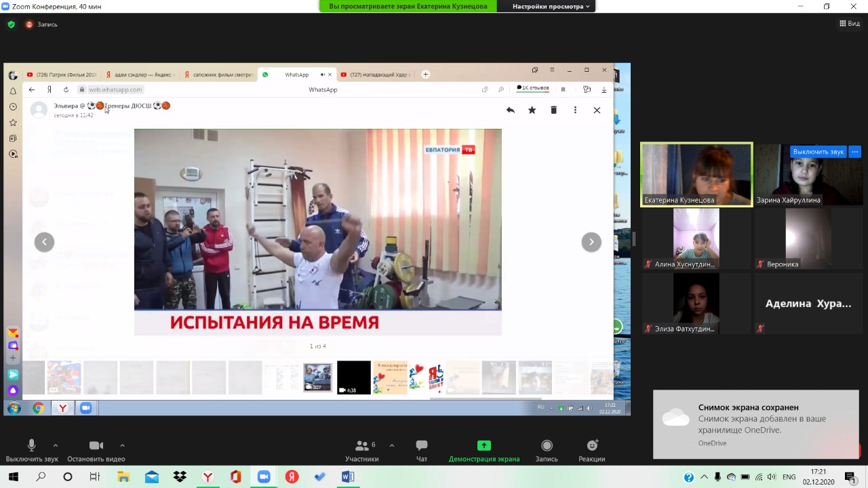Click the green encryption shield icon
Image resolution: width=868 pixels, height=488 pixels.
pyautogui.click(x=11, y=24)
